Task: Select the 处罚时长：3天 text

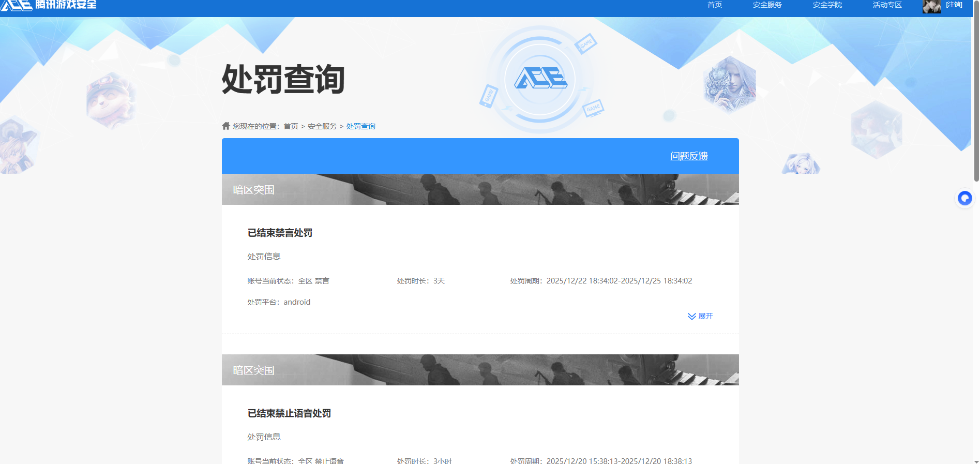Action: click(x=421, y=281)
